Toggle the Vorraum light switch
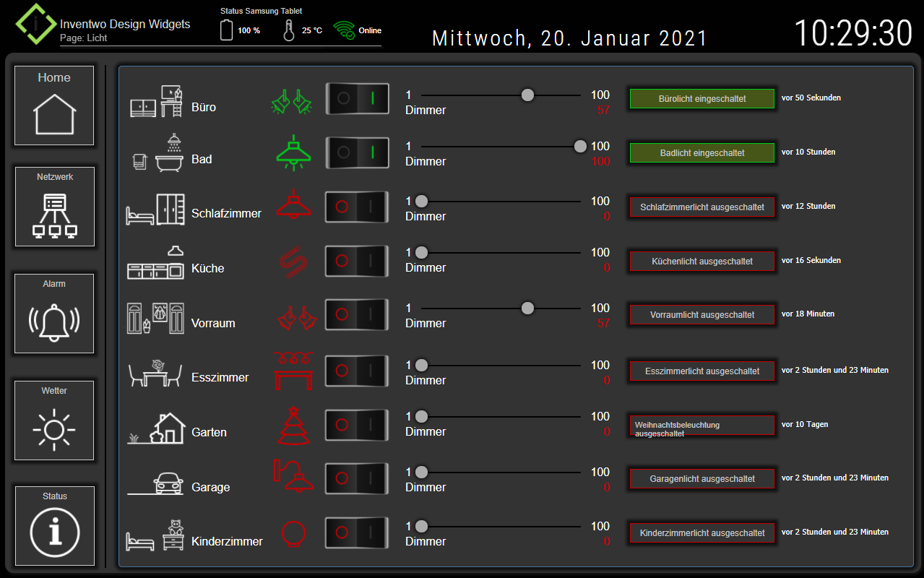 [356, 314]
